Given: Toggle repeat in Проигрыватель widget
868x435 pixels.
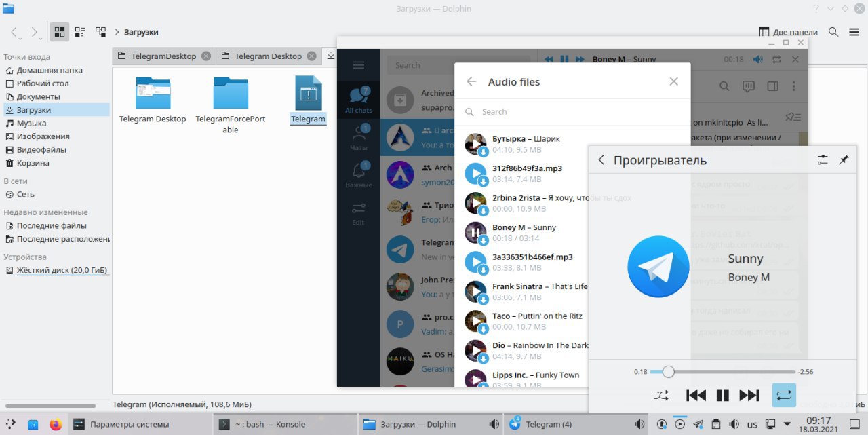Looking at the screenshot, I should click(x=784, y=395).
